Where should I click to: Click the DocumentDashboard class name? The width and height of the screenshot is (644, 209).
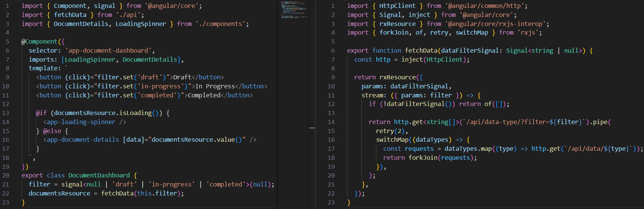pos(99,175)
